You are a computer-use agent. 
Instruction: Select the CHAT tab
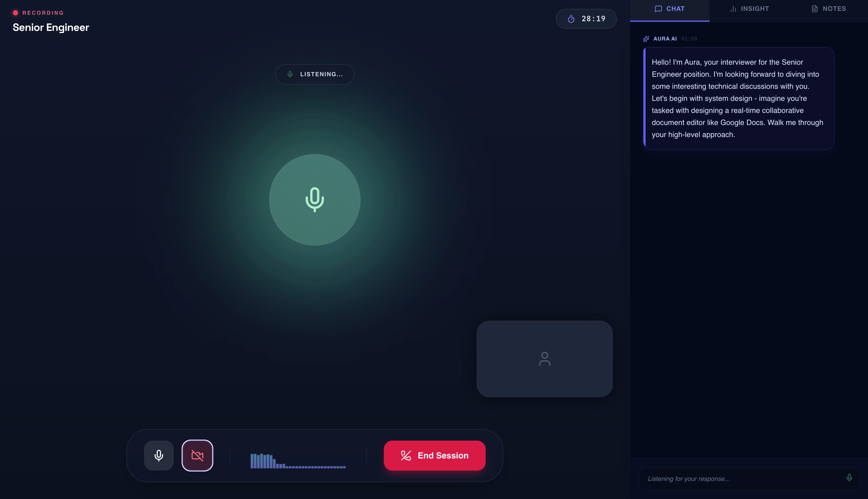pos(669,9)
